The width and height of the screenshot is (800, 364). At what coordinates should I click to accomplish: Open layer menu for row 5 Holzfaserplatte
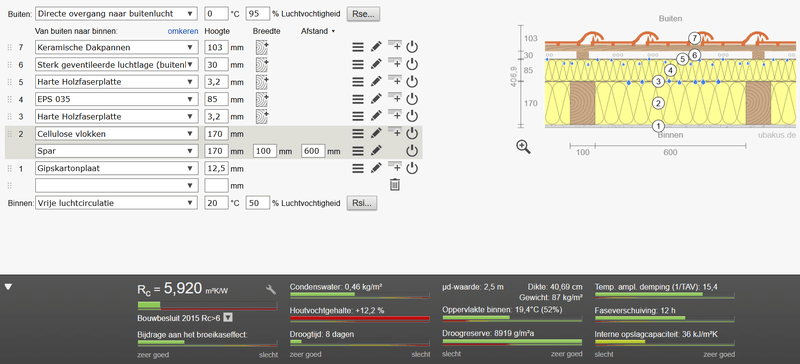[x=358, y=82]
